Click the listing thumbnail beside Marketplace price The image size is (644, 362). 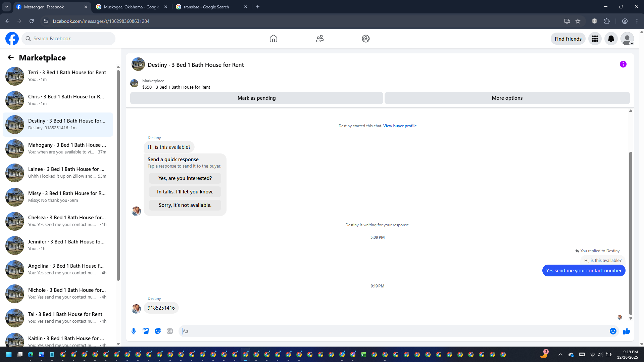pos(134,83)
